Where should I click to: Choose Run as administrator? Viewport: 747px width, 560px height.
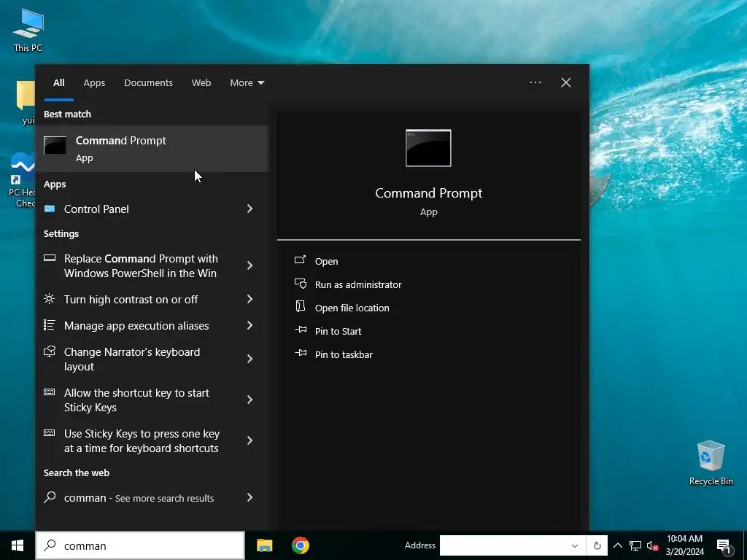click(358, 284)
